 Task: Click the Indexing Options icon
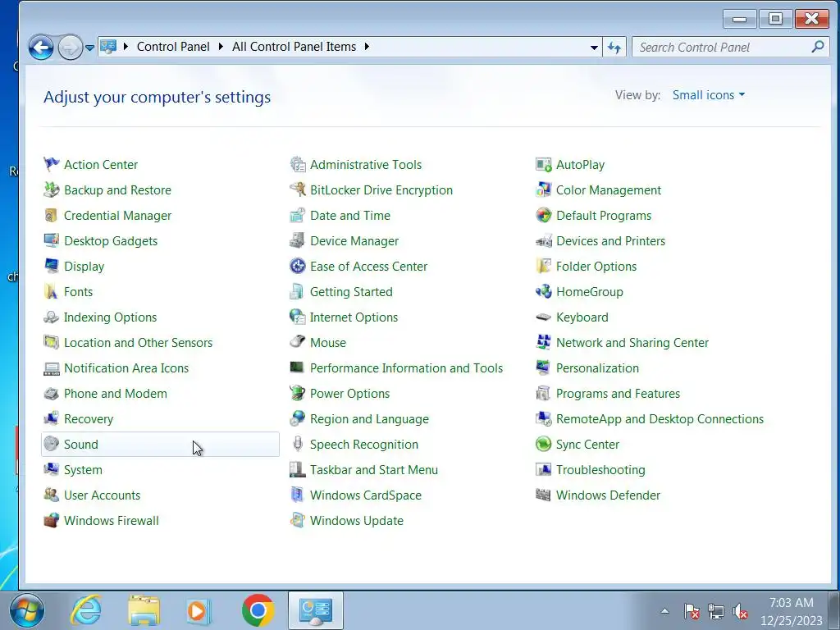[52, 317]
